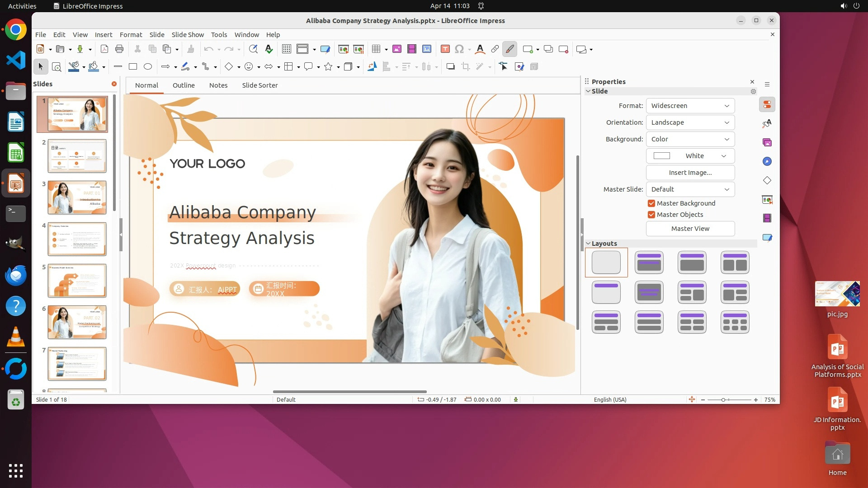868x488 pixels.
Task: Select slide 3 thumbnail in Slides panel
Action: point(77,197)
